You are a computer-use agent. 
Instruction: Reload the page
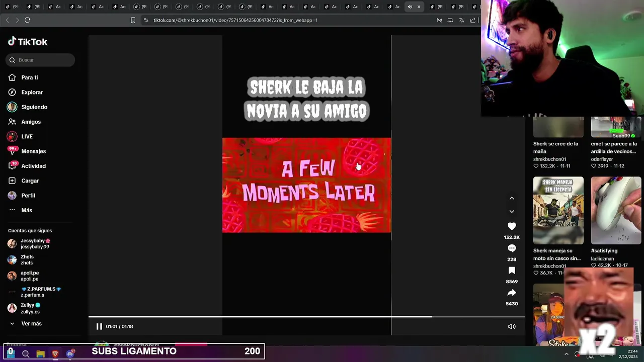point(27,20)
